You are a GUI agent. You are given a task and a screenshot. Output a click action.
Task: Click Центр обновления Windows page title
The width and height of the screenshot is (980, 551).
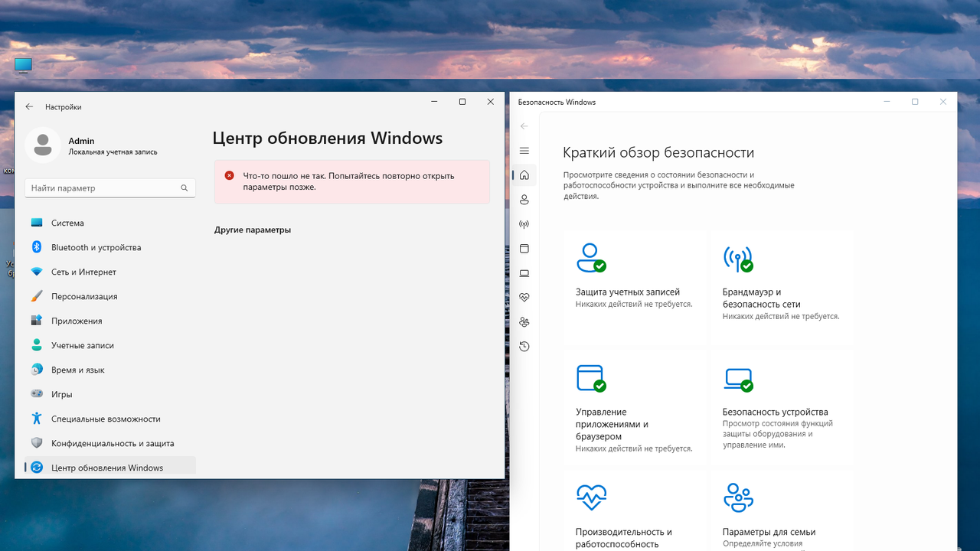328,139
